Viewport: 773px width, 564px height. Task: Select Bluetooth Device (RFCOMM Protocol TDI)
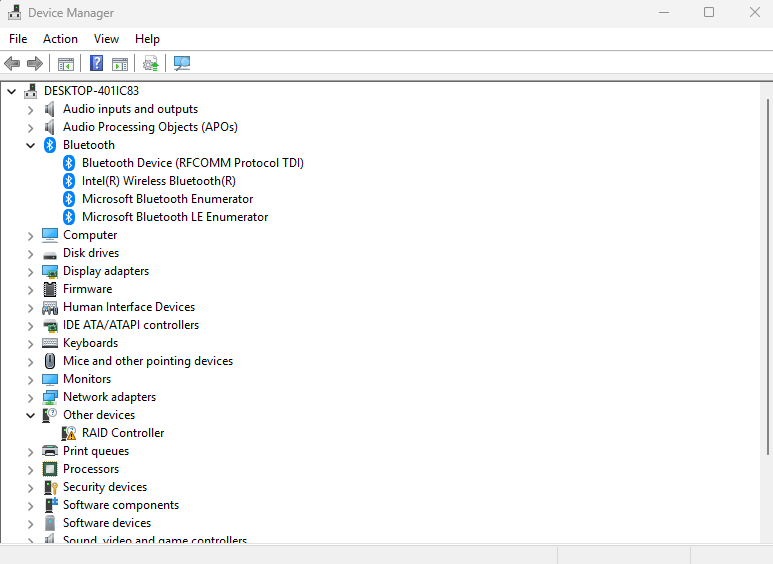(193, 163)
